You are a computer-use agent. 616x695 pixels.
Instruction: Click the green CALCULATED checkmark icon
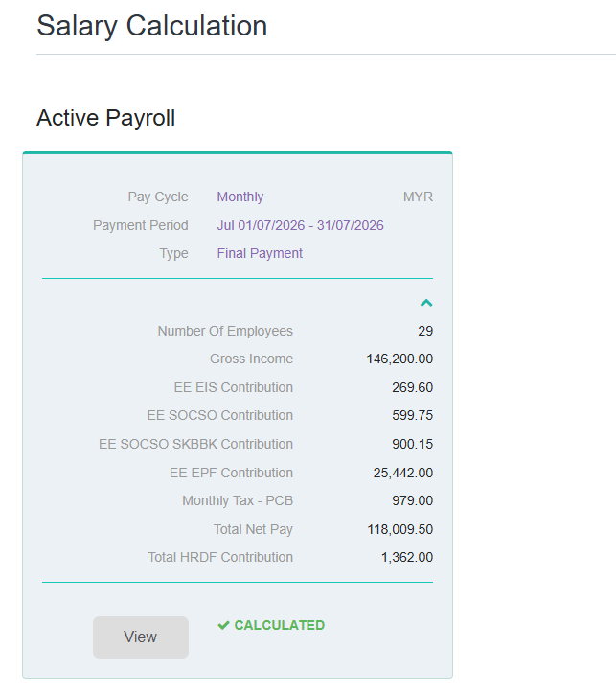(x=223, y=625)
